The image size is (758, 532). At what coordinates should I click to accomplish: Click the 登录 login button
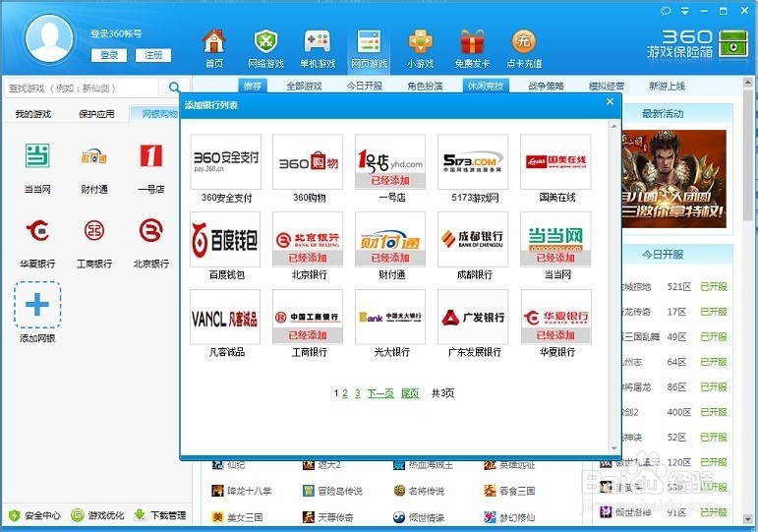(109, 55)
